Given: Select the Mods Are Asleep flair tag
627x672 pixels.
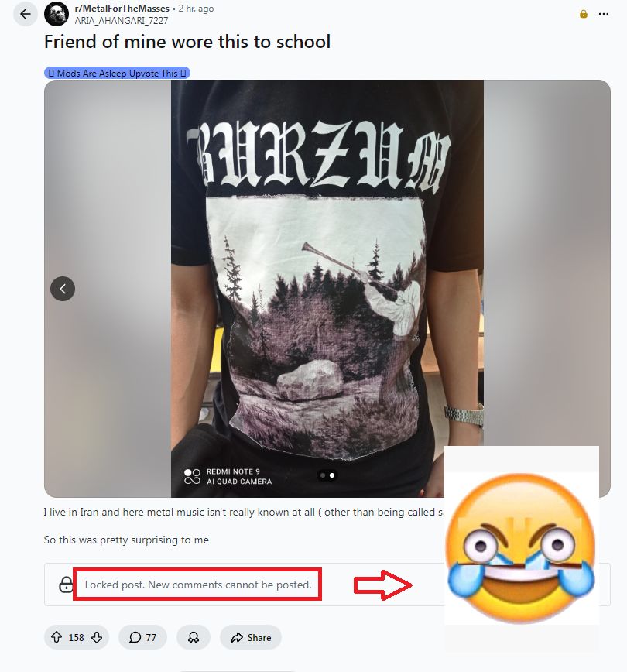Looking at the screenshot, I should (117, 74).
